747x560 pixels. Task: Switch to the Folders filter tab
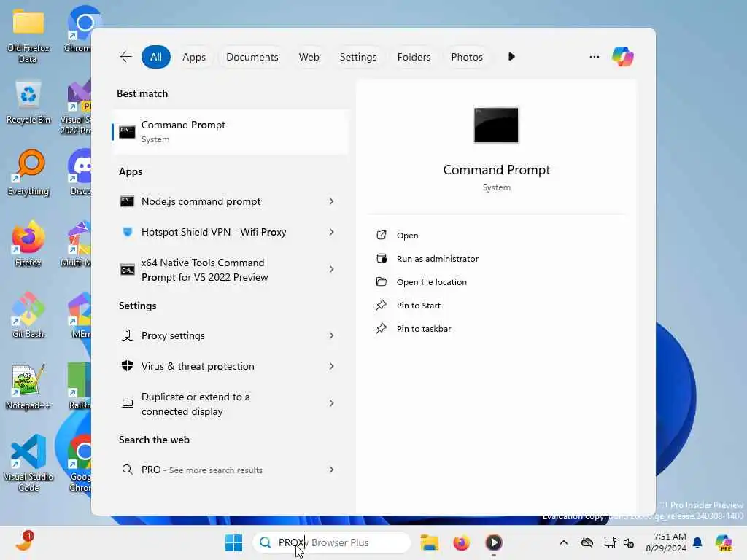[x=414, y=57]
